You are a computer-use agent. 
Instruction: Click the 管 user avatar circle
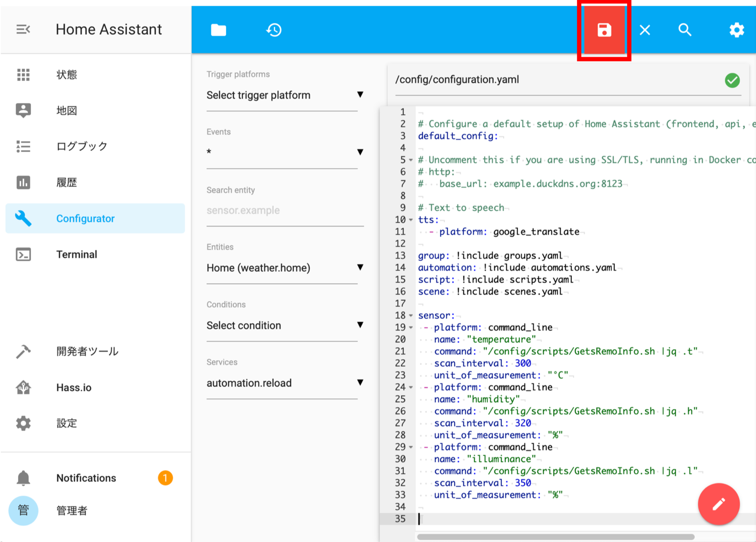click(x=23, y=511)
